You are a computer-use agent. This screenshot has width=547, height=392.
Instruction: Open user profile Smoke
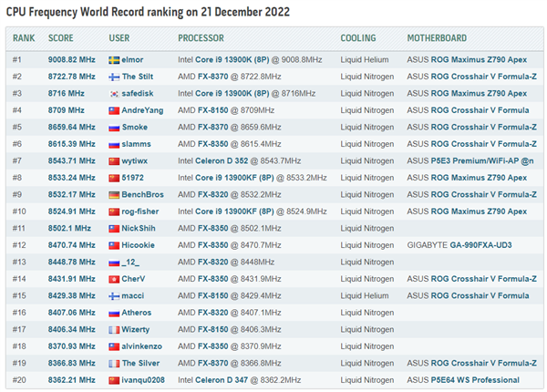pos(134,127)
